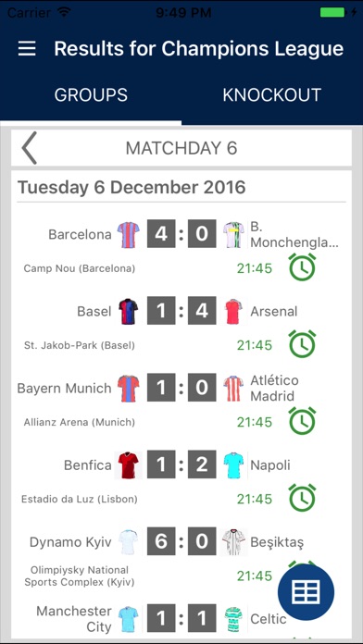Open the hamburger navigation menu
363x644 pixels.
[x=27, y=49]
